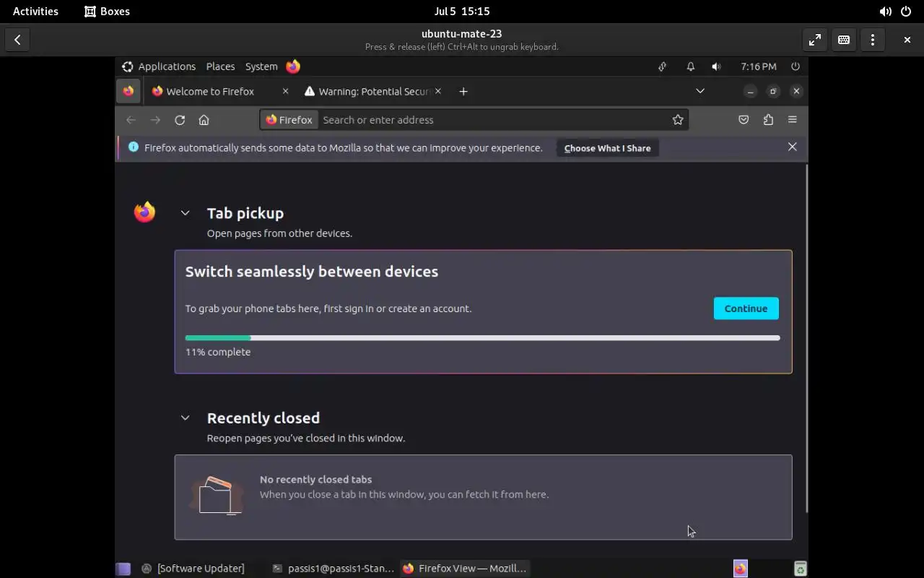This screenshot has height=578, width=924.
Task: Collapse the Recently closed section
Action: 185,418
